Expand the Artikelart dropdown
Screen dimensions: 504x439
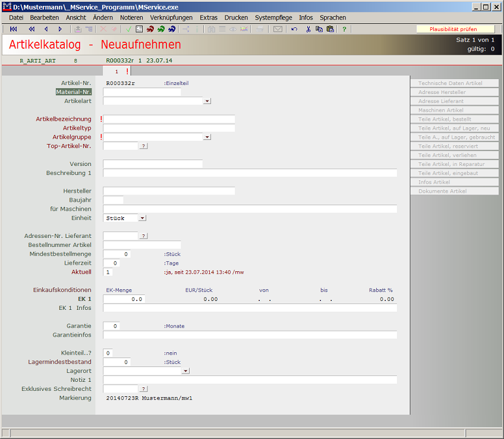click(207, 101)
